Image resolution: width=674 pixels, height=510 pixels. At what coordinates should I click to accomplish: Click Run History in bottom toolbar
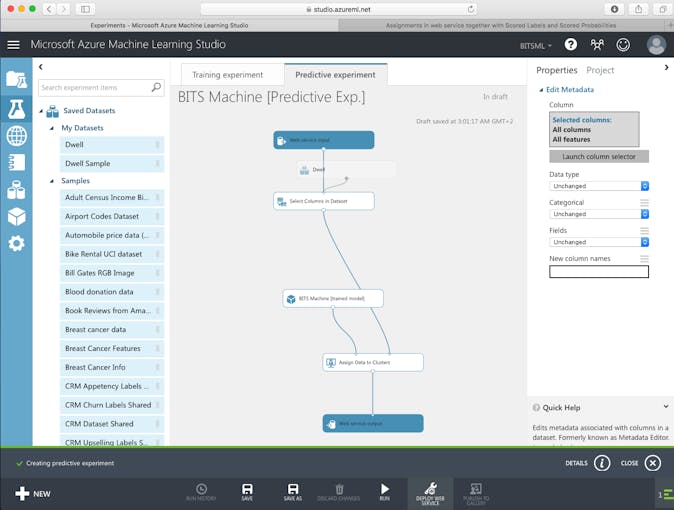point(201,492)
